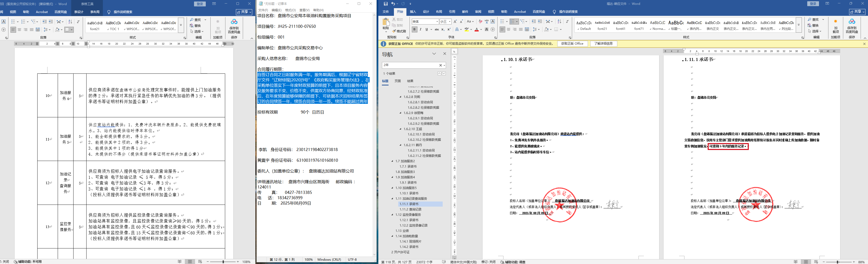The width and height of the screenshot is (868, 264).
Task: Collapse the 1.6.2.10 王超 heading in navigation
Action: coord(400,129)
